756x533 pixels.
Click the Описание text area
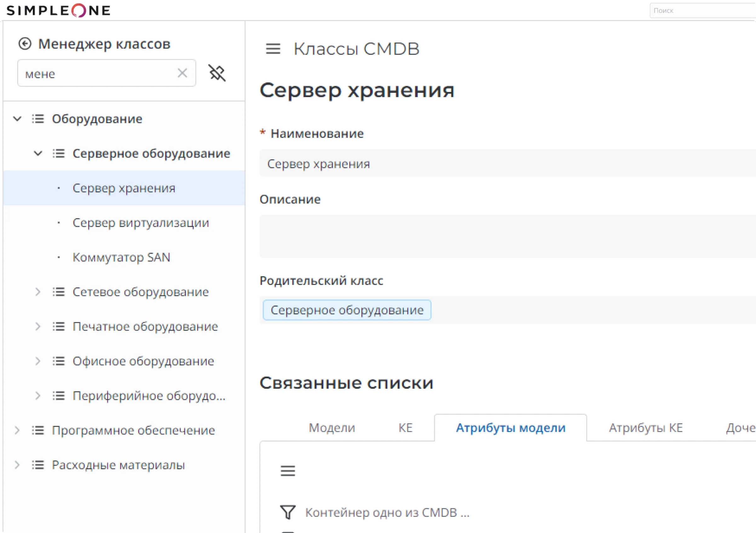(508, 236)
